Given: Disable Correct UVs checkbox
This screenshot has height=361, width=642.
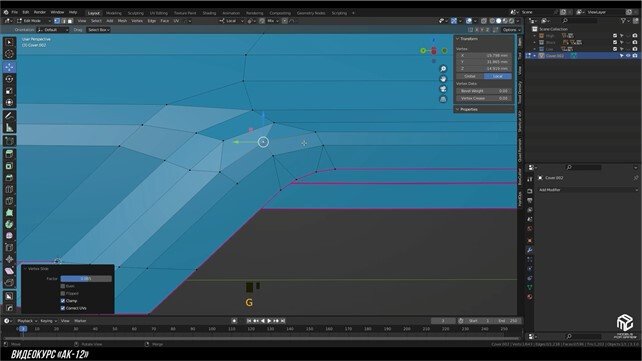Looking at the screenshot, I should (63, 308).
